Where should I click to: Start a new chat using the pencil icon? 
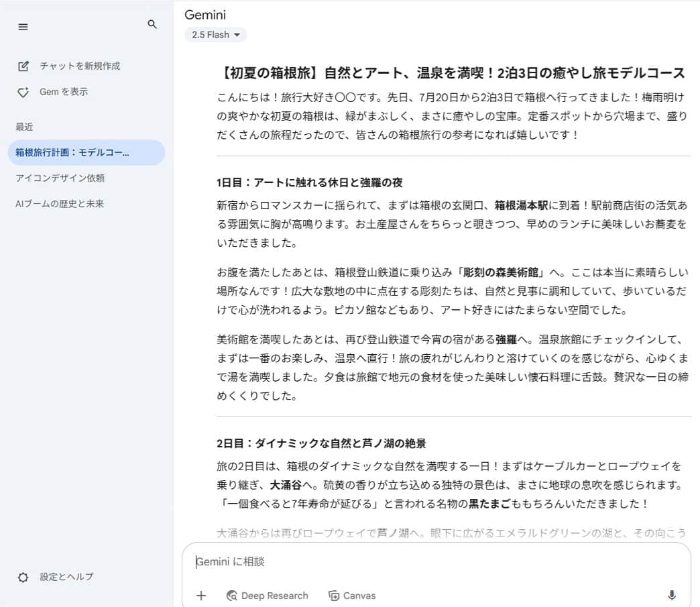23,66
